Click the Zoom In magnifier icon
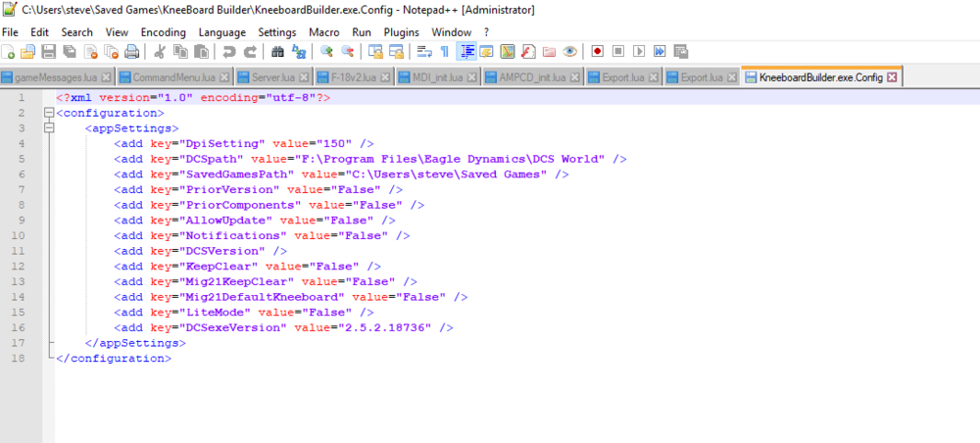Image resolution: width=980 pixels, height=443 pixels. tap(325, 52)
